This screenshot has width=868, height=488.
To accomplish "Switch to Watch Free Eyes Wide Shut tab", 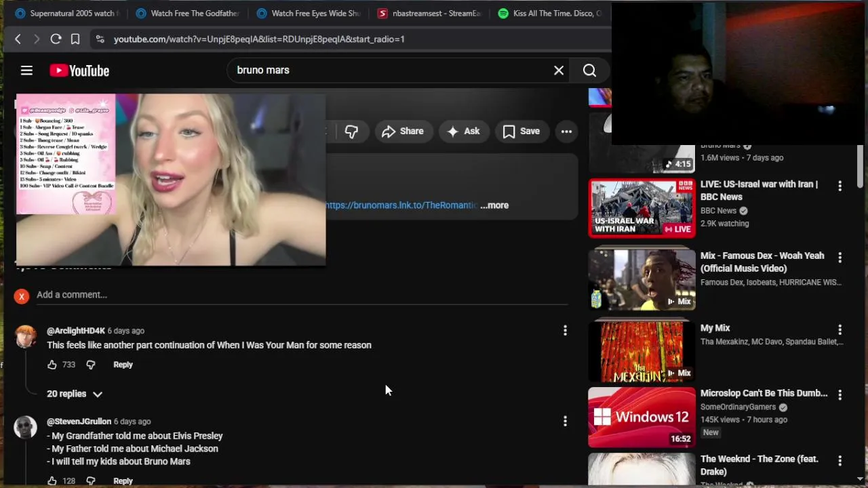I will (309, 14).
